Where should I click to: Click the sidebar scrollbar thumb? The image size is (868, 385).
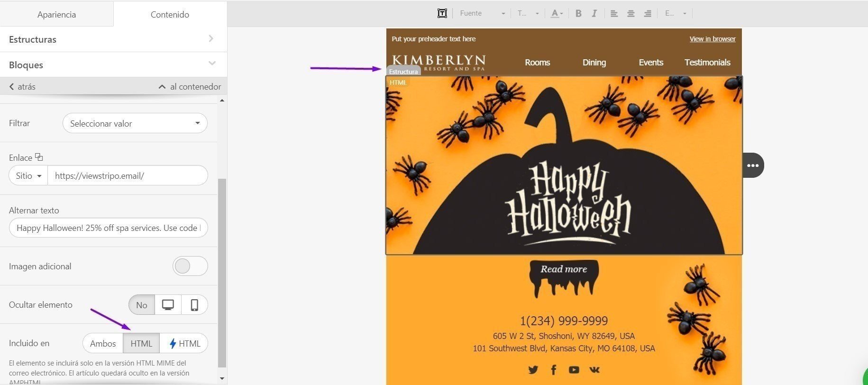point(222,273)
